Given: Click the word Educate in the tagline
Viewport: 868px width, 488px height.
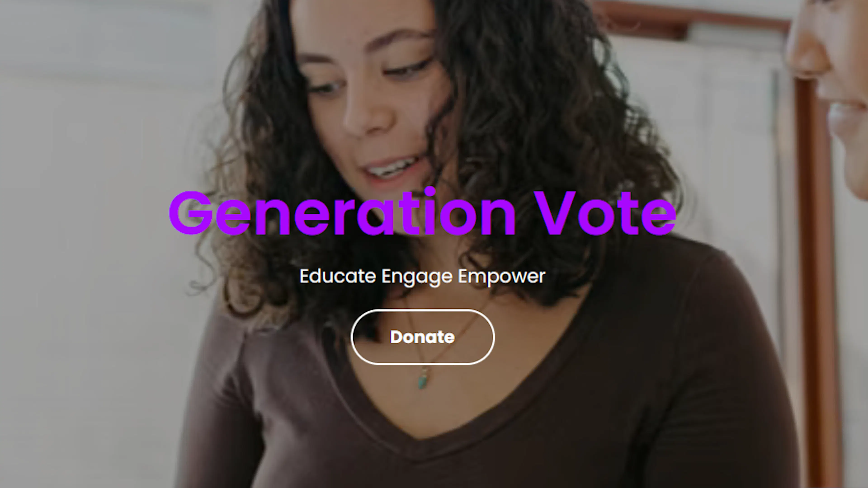Looking at the screenshot, I should (338, 276).
